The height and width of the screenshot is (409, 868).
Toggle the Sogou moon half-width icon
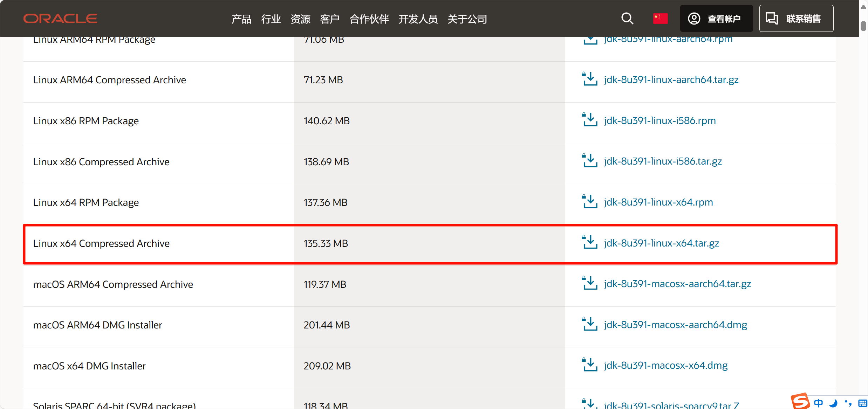833,403
